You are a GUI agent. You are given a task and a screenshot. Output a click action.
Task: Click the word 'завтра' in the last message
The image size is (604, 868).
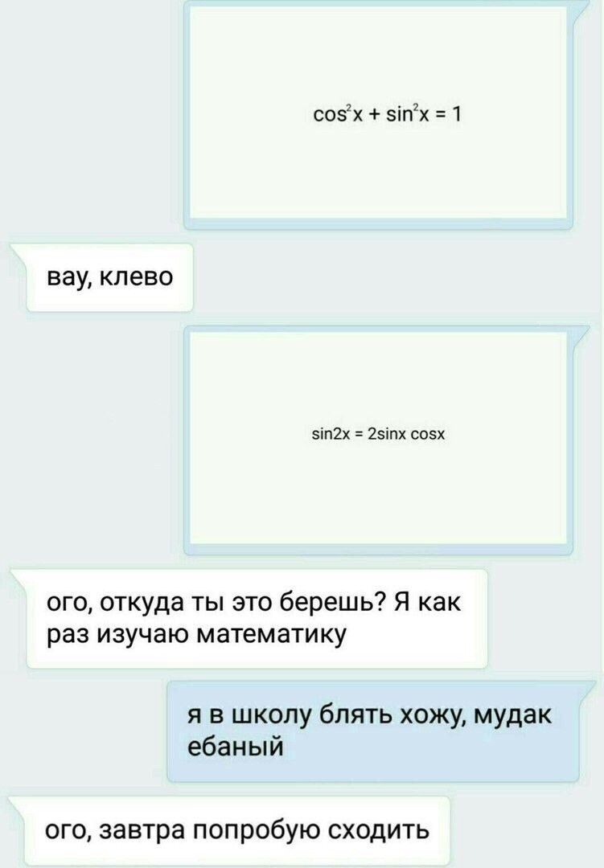tap(145, 830)
